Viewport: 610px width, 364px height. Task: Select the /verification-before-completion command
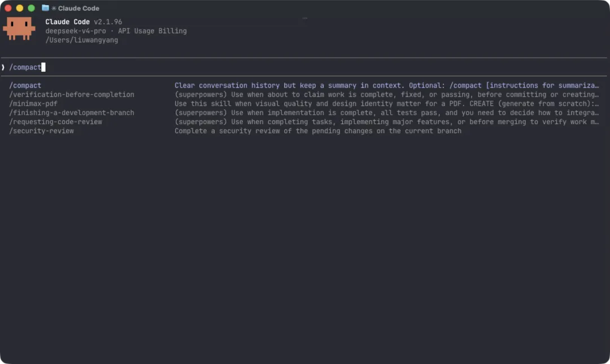(x=72, y=94)
